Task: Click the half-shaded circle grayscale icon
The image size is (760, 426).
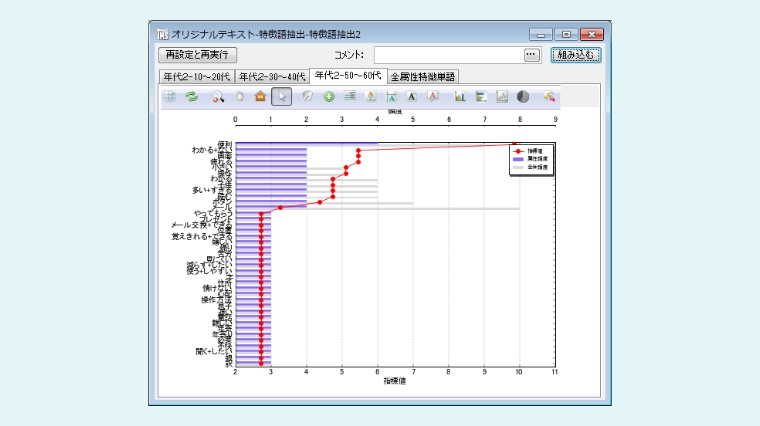Action: [x=522, y=96]
